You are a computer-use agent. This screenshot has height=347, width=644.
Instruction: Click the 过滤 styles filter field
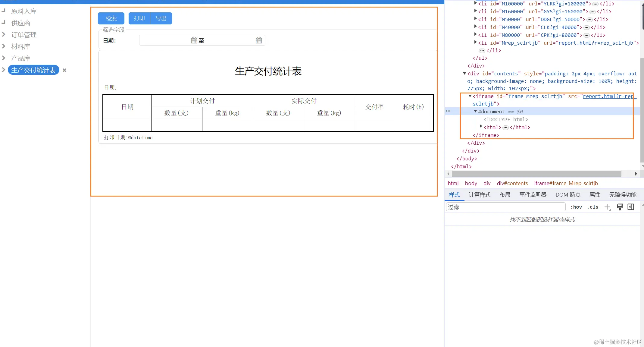coord(505,207)
